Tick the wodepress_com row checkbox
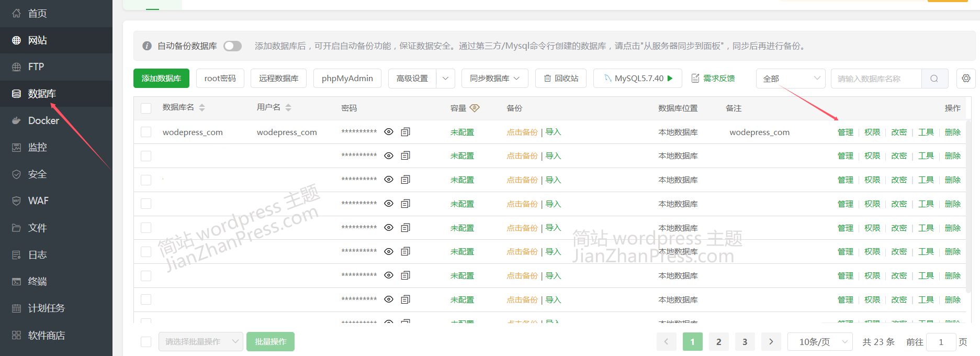This screenshot has height=356, width=980. 146,132
